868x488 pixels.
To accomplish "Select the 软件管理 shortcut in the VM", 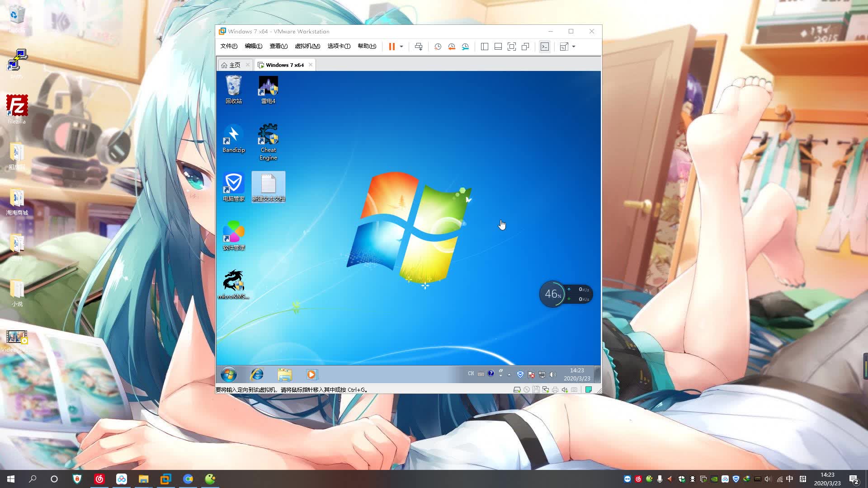I will point(234,236).
